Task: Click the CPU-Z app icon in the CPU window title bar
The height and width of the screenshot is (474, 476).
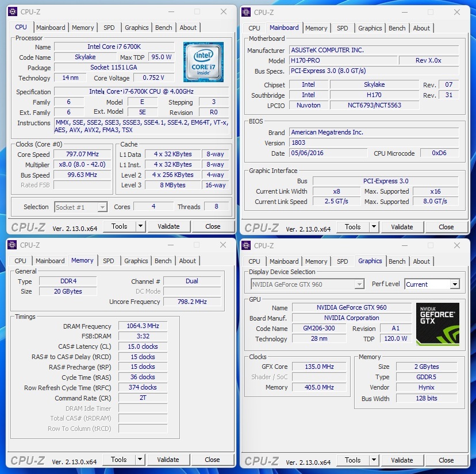Action: tap(13, 12)
